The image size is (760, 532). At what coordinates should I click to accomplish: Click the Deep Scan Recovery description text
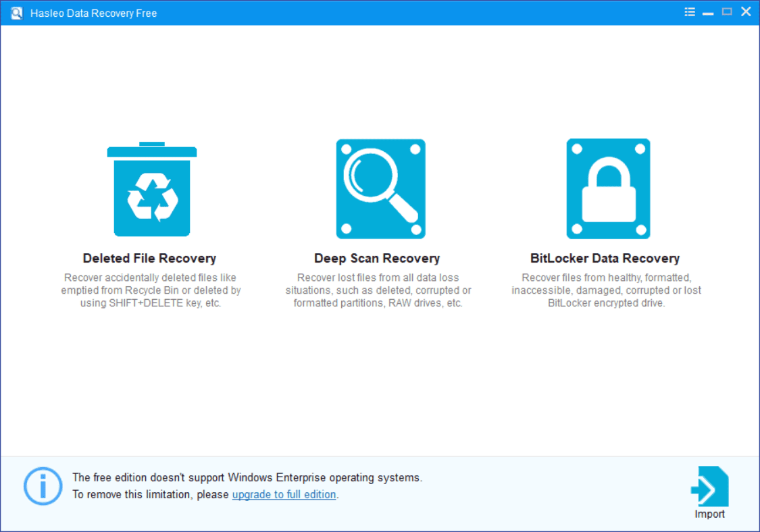coord(378,290)
